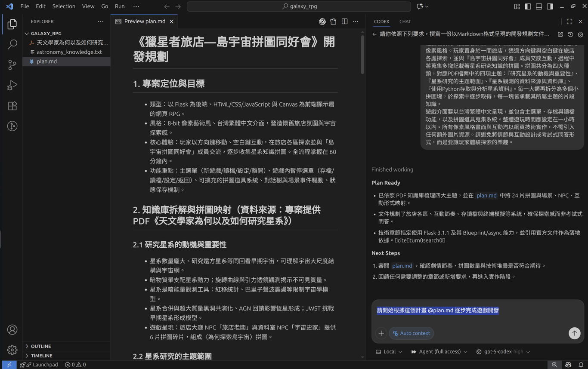The image size is (588, 369).
Task: Send the chat message with arrow button
Action: [574, 333]
